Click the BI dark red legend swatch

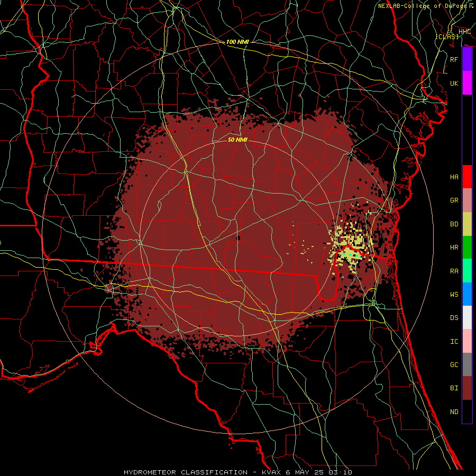(467, 388)
